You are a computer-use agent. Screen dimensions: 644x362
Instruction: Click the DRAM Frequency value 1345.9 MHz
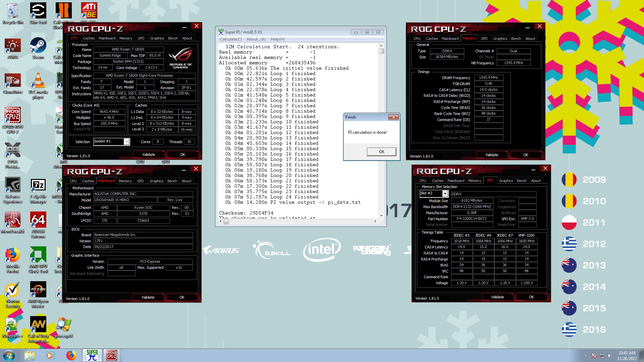[488, 77]
